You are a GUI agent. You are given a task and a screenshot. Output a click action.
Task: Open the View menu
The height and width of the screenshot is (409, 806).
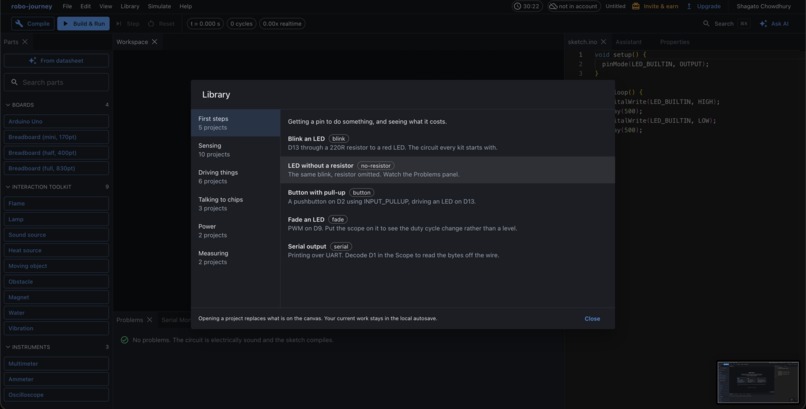coord(105,6)
